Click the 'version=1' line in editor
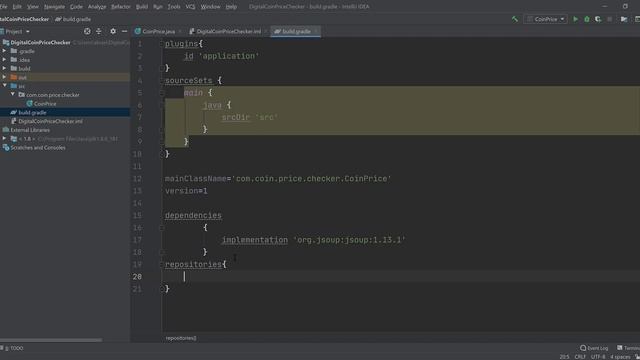Image resolution: width=640 pixels, height=360 pixels. [x=186, y=191]
